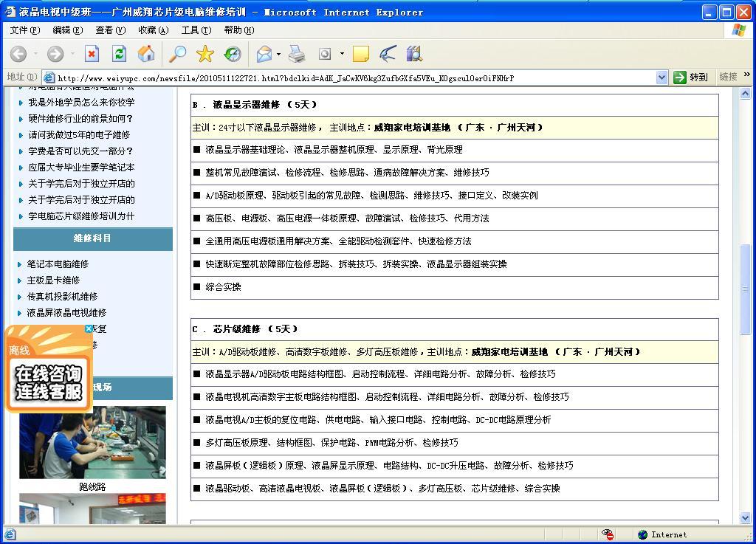
Task: Print the page using printer icon
Action: click(297, 54)
